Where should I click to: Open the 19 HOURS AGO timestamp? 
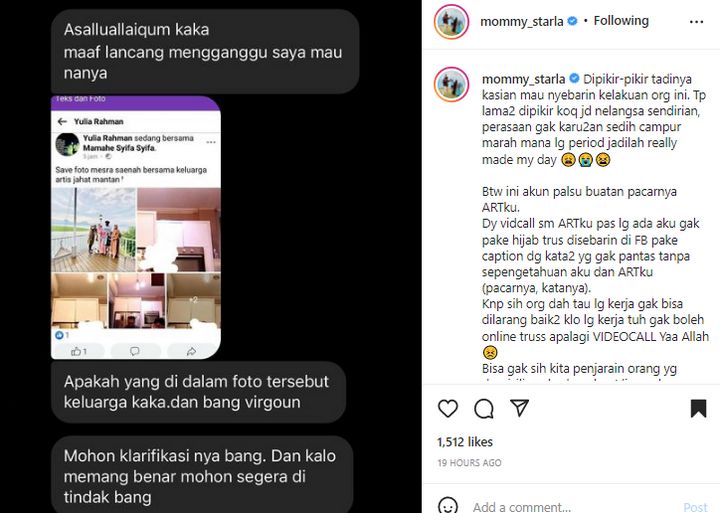pyautogui.click(x=469, y=463)
